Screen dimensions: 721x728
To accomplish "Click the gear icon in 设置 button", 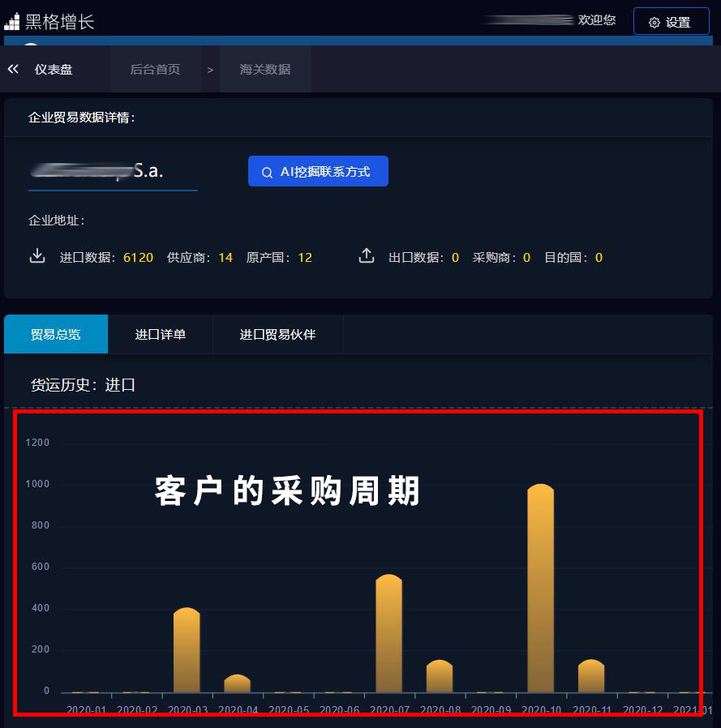I will [654, 23].
